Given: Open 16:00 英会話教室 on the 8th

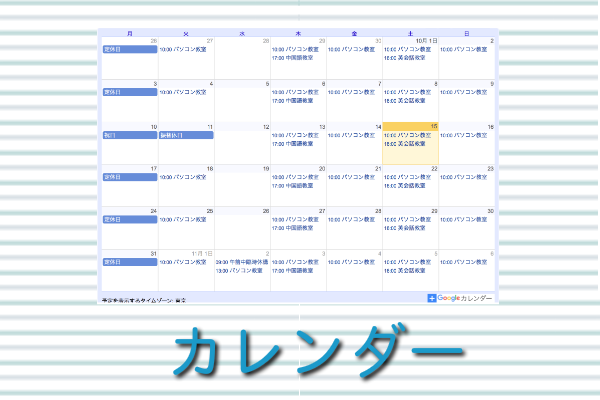Looking at the screenshot, I should click(409, 100).
